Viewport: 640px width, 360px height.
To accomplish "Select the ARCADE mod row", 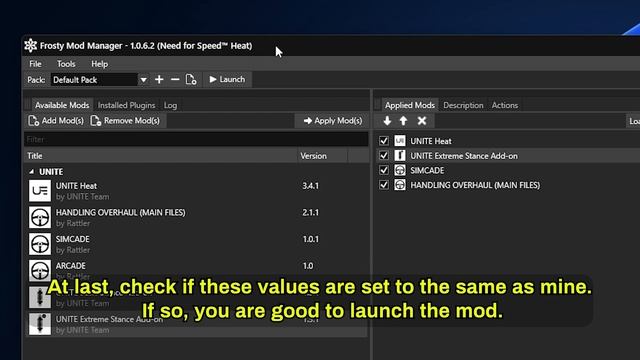I will pyautogui.click(x=196, y=271).
